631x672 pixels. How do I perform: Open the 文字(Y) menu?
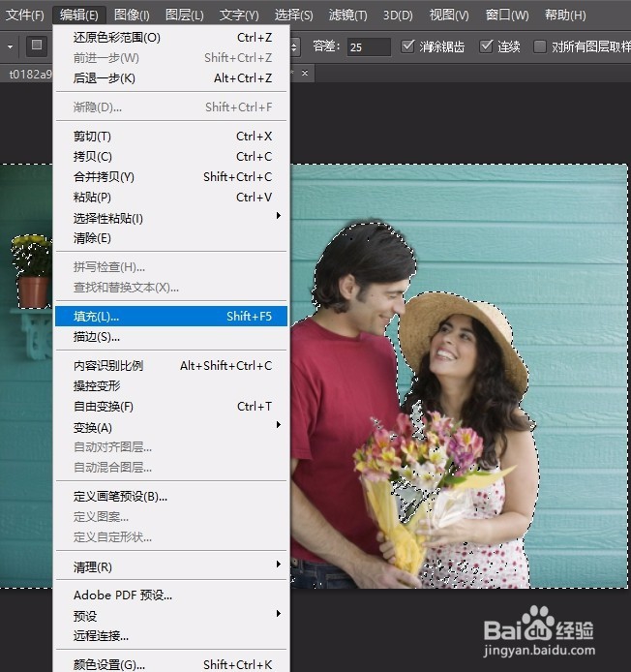pos(239,15)
